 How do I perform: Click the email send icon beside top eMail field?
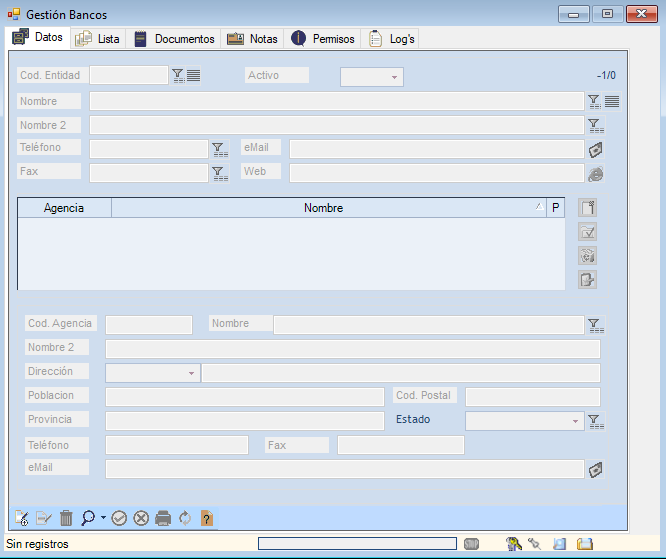click(596, 149)
